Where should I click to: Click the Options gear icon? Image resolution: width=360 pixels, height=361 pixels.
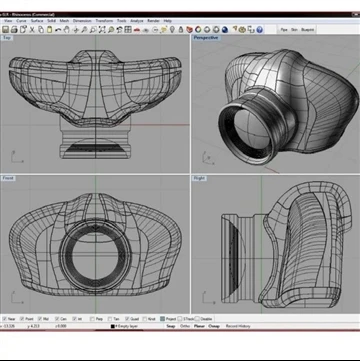(x=242, y=29)
